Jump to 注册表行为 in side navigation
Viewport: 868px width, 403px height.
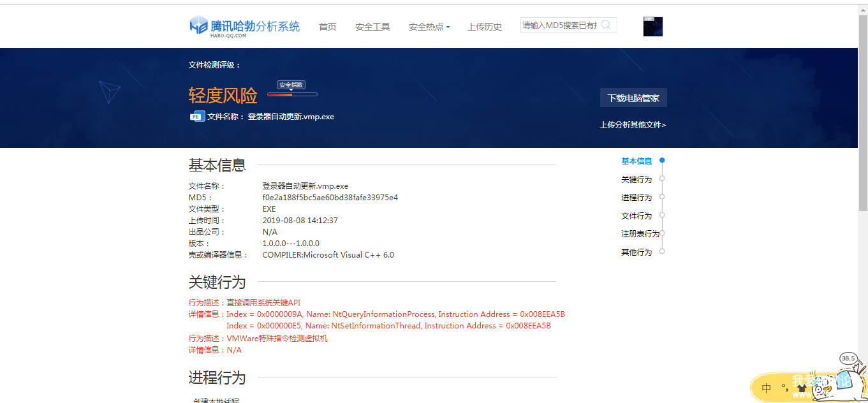pyautogui.click(x=640, y=234)
